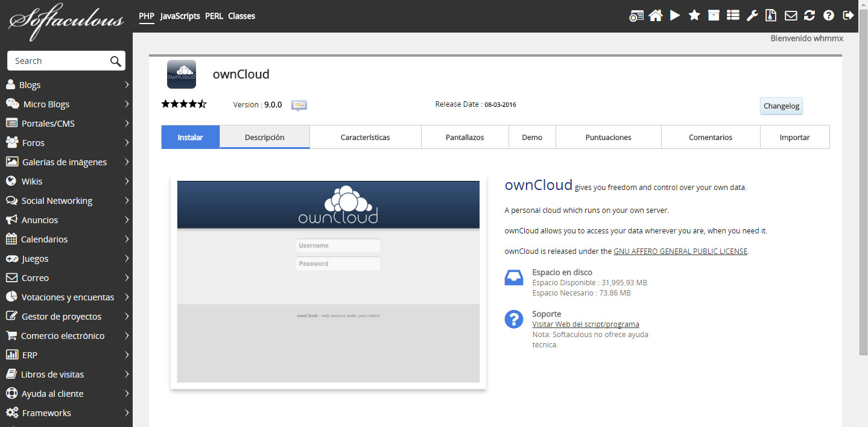This screenshot has width=868, height=427.
Task: Open settings with the wrench icon
Action: pyautogui.click(x=752, y=16)
